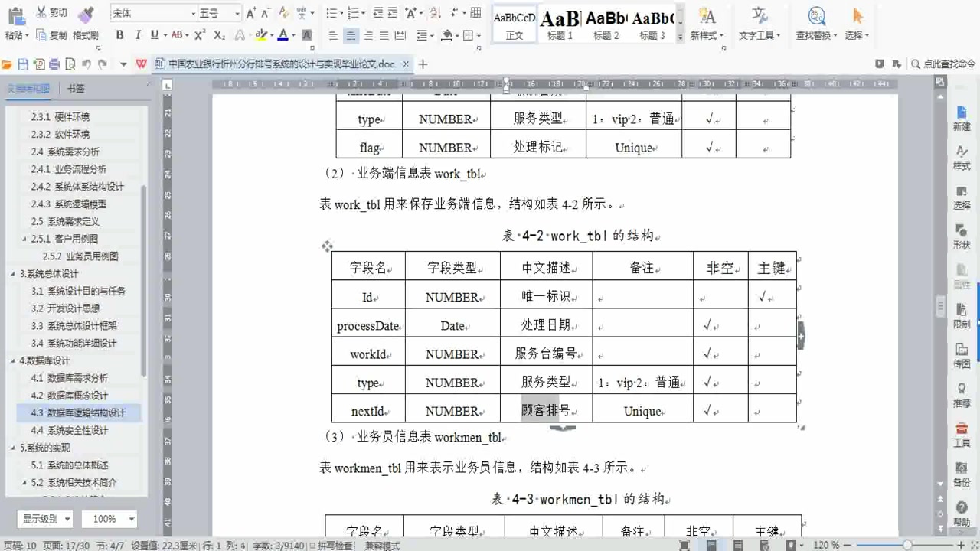
Task: Click the undo arrow
Action: point(87,64)
